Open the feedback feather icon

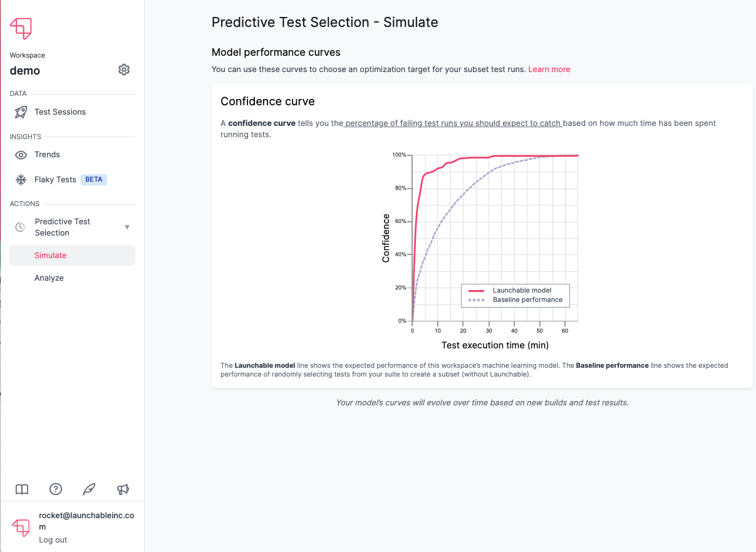coord(89,489)
